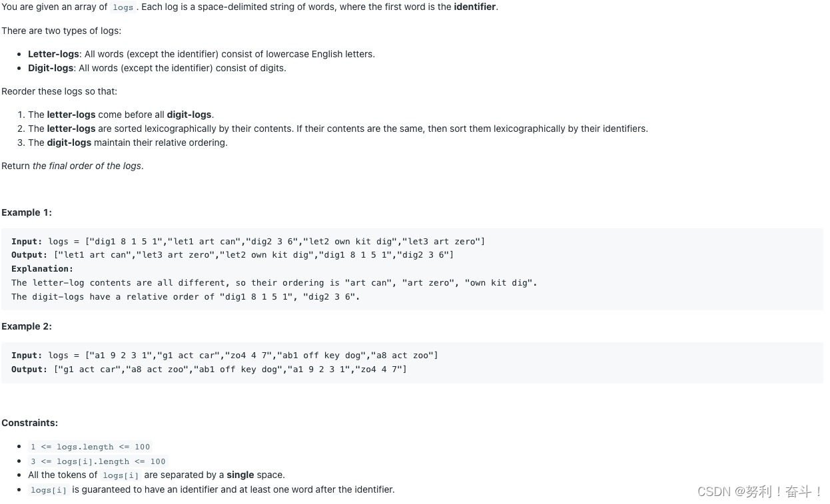
Task: Click rule three about digit-logs relative ordering
Action: pos(128,142)
